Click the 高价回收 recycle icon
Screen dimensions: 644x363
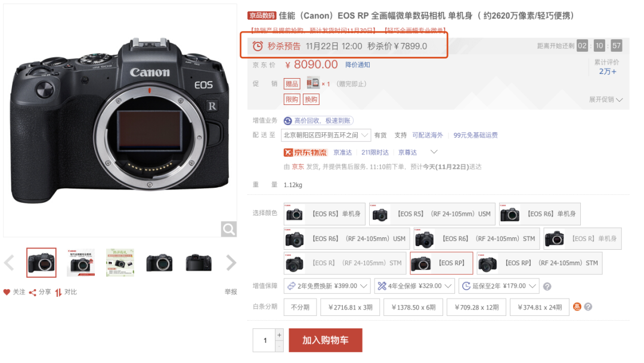[x=288, y=121]
